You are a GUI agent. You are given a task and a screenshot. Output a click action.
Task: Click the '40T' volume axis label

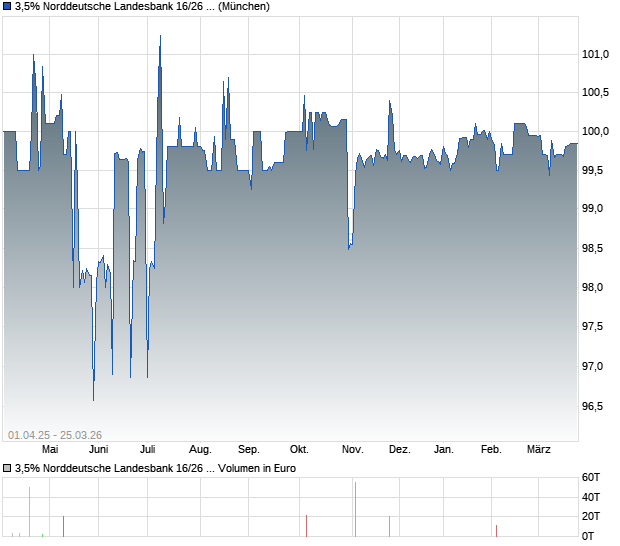point(591,497)
